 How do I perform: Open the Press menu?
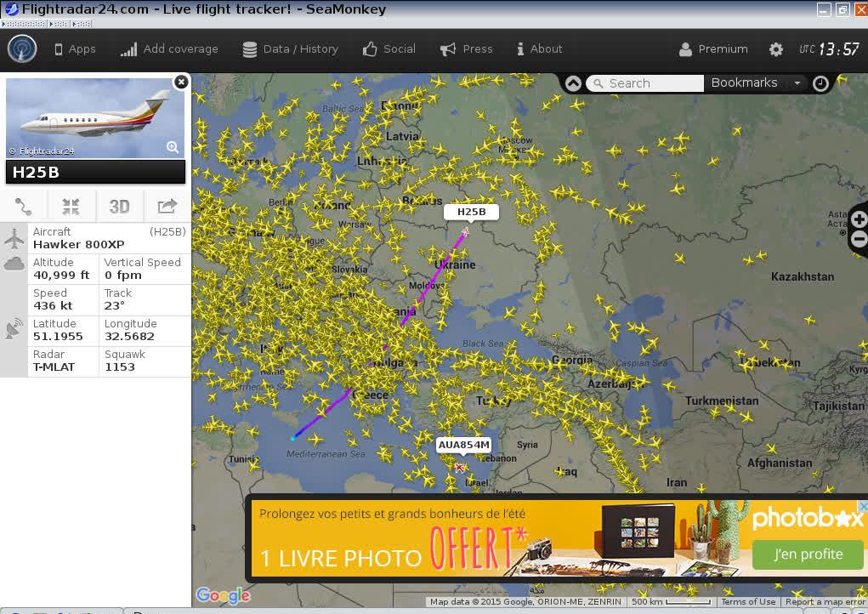(466, 49)
